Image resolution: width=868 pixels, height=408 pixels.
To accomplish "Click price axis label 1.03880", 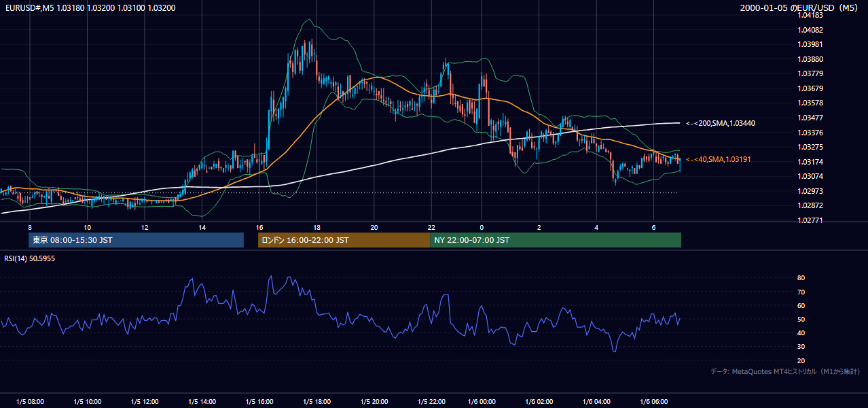I will [x=810, y=59].
